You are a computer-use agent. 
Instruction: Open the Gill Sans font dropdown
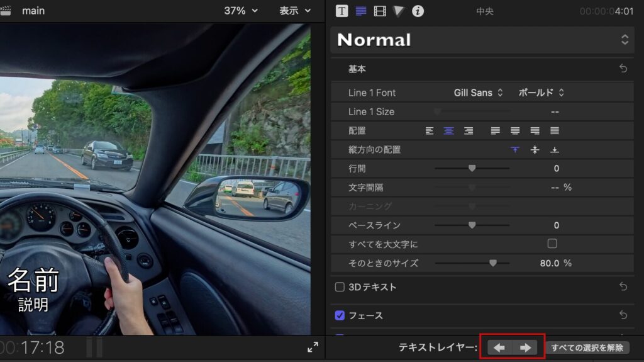(x=478, y=93)
